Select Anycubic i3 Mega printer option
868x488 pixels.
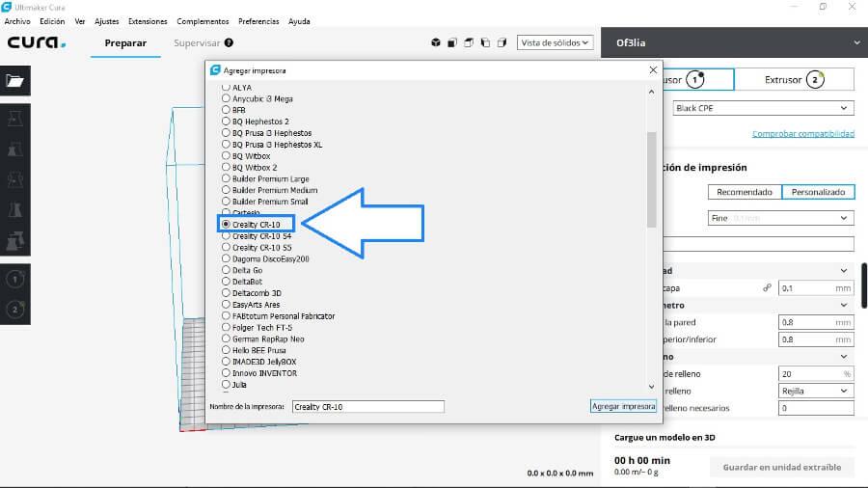[x=227, y=98]
